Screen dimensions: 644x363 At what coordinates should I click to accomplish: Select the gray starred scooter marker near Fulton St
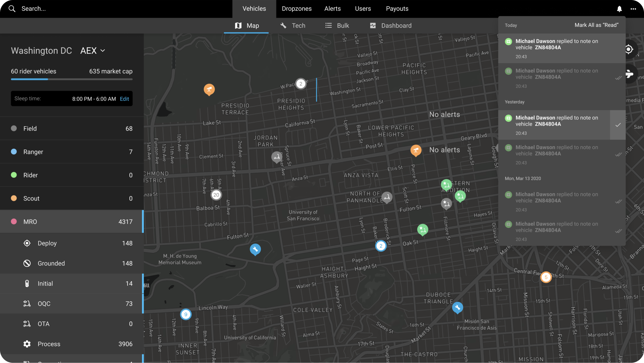446,204
